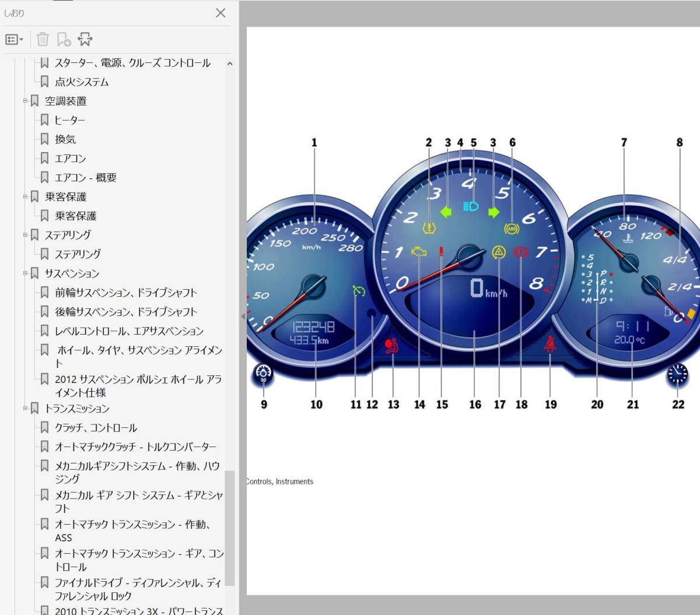The image size is (700, 615).
Task: Click the 20.0 °C temperature readout
Action: 629,340
